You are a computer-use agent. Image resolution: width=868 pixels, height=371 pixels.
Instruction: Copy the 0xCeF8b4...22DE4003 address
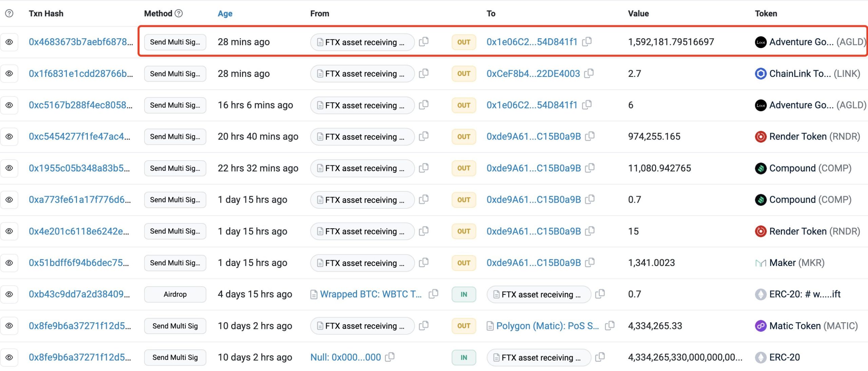pos(589,73)
